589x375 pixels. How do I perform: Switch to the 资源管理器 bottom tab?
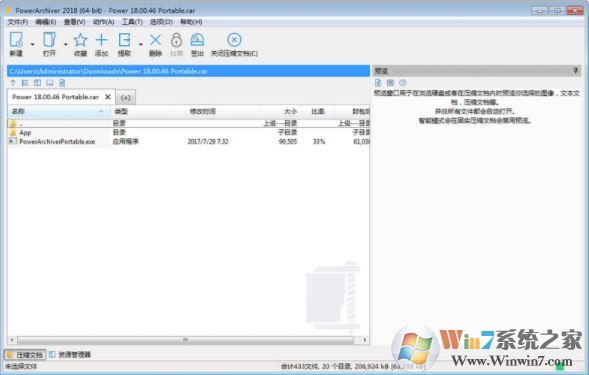70,354
